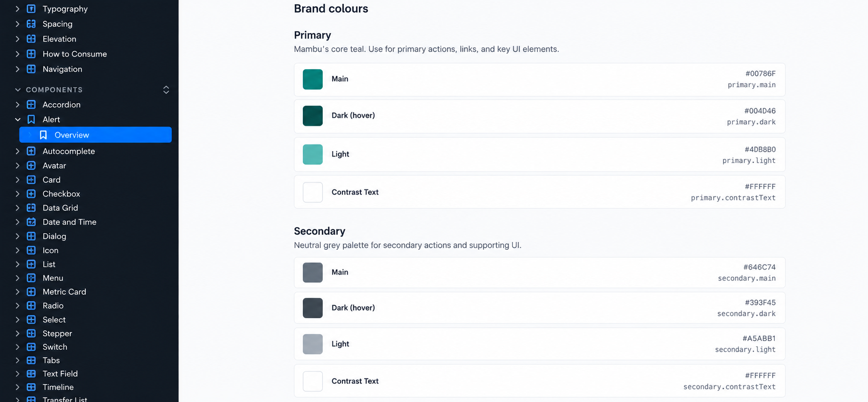Click the secondary Light grey swatch
Viewport: 868px width, 402px height.
[313, 344]
